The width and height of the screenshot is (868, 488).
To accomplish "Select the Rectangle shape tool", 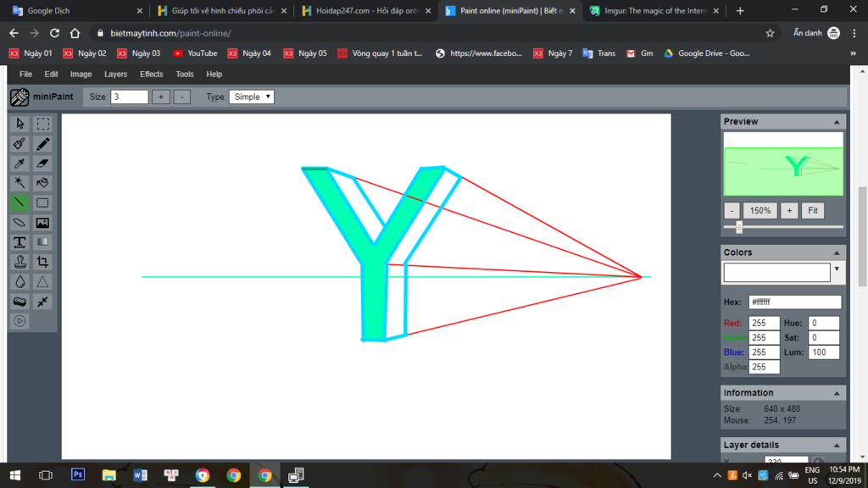I will click(x=42, y=202).
